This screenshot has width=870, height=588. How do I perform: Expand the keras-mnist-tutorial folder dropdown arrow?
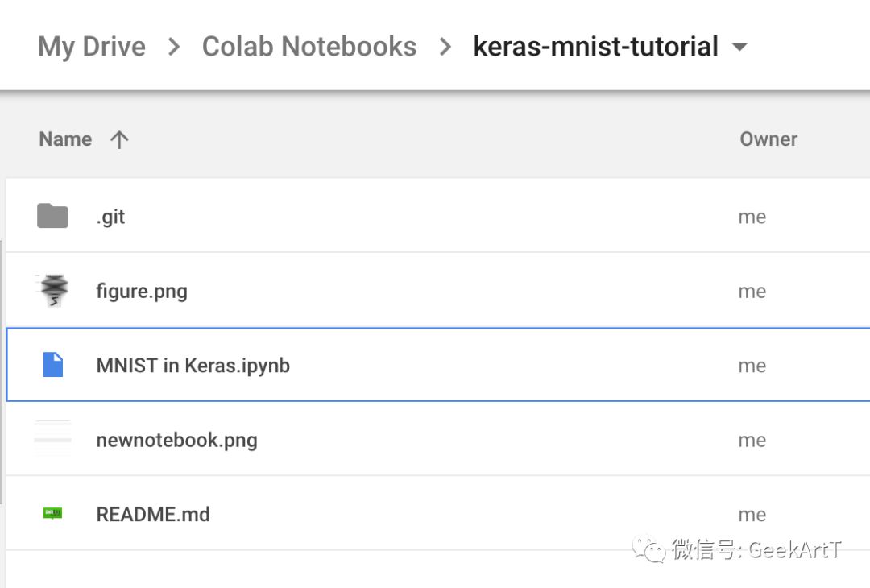[739, 48]
